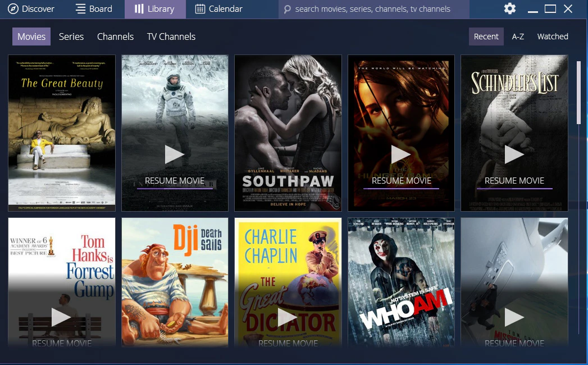Play Schindler's List via play icon
Viewport: 588px width, 365px height.
(x=514, y=154)
